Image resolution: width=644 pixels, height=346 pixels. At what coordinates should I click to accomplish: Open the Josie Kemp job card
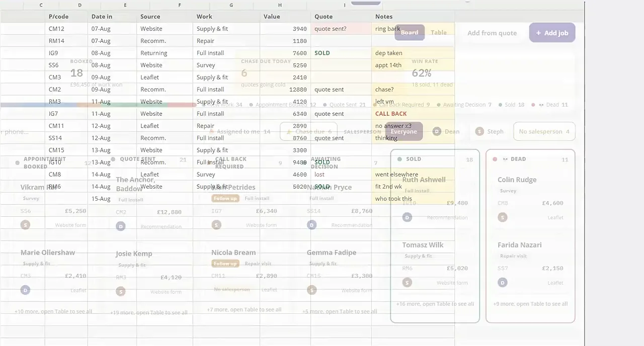(148, 274)
